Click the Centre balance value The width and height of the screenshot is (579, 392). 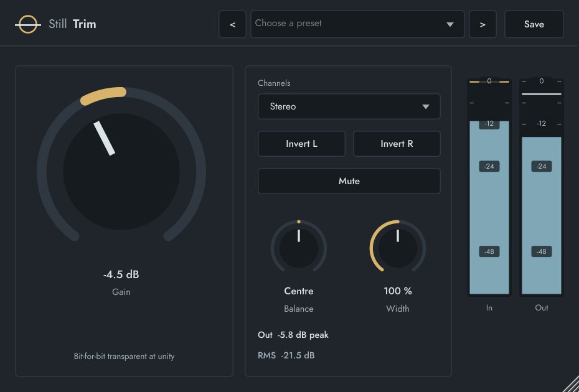(x=299, y=291)
